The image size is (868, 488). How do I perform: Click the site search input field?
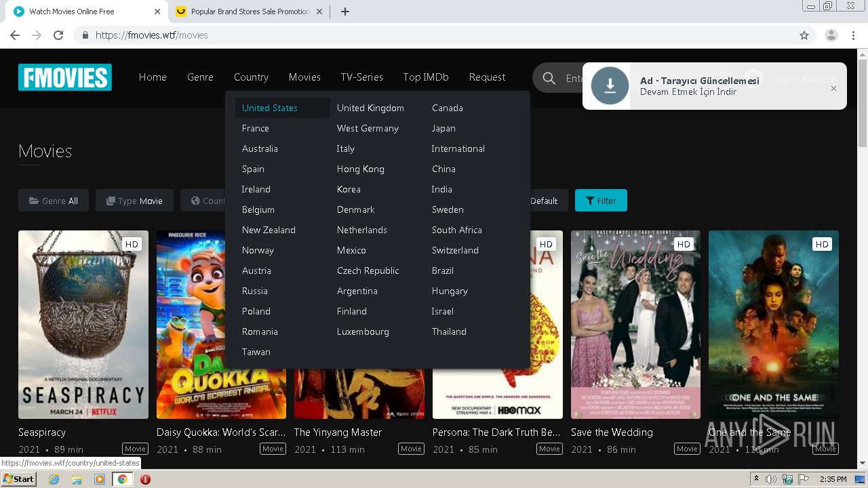[x=574, y=79]
